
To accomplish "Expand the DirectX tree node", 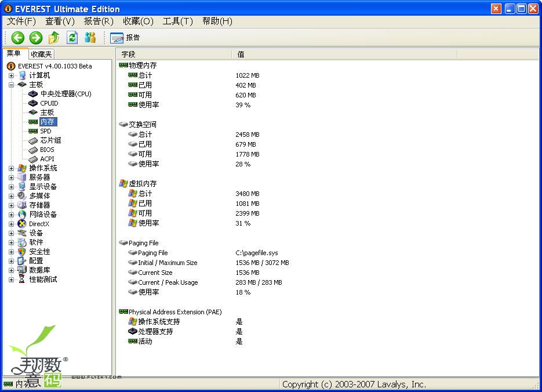I will (x=12, y=224).
